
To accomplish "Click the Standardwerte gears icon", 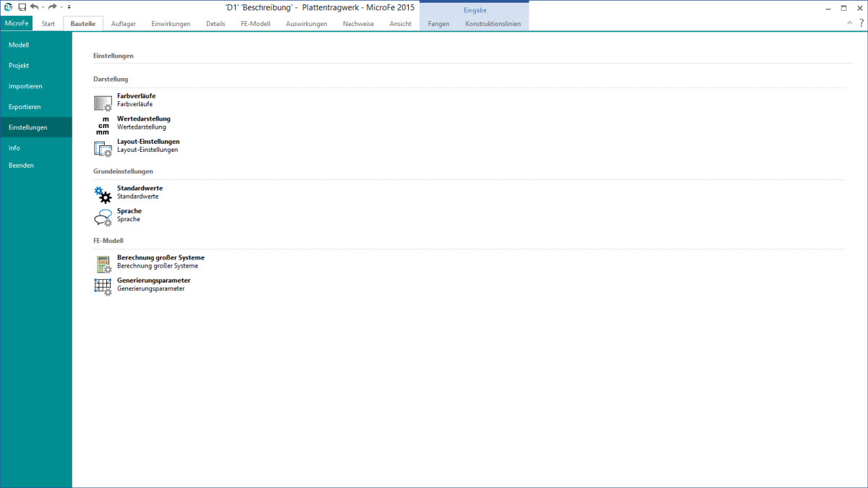I will [x=103, y=194].
